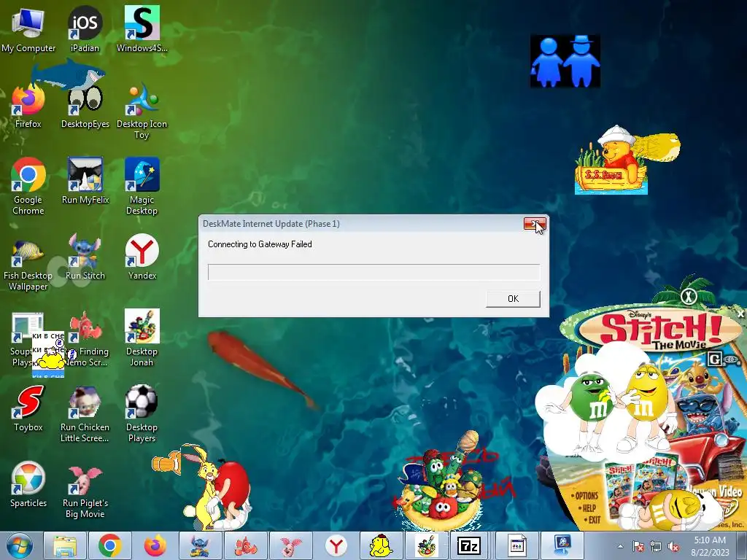Switch to the yellow chick taskbar item
The height and width of the screenshot is (560, 747).
[x=381, y=545]
